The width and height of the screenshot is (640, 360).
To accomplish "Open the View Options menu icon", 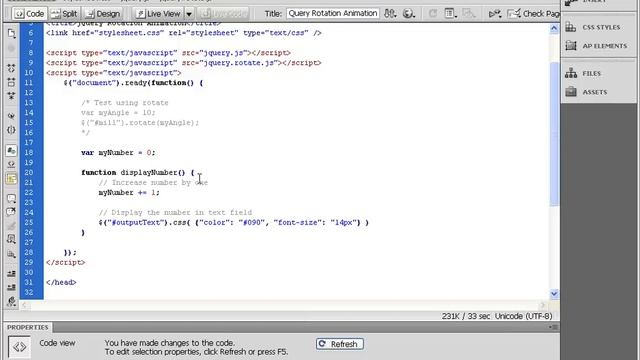I will [x=450, y=14].
